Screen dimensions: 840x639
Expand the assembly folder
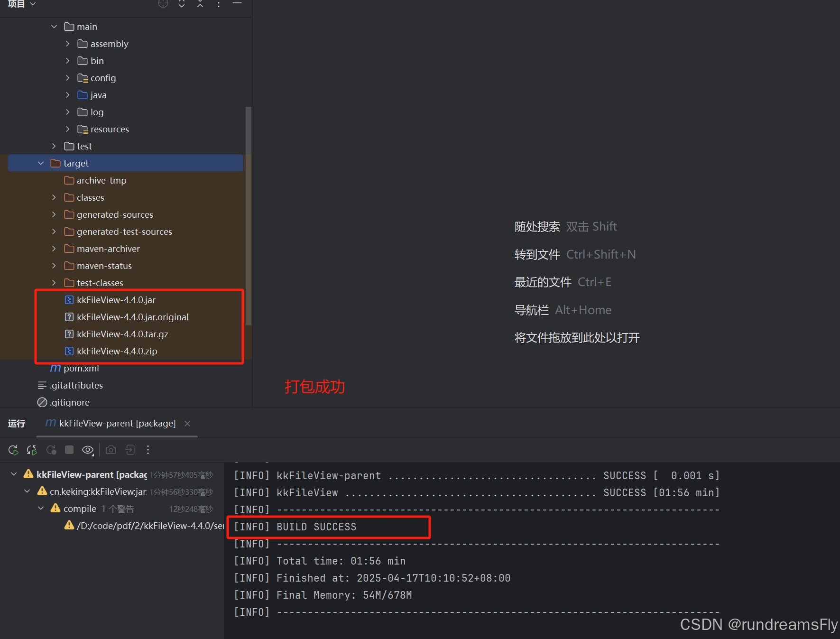click(x=67, y=44)
